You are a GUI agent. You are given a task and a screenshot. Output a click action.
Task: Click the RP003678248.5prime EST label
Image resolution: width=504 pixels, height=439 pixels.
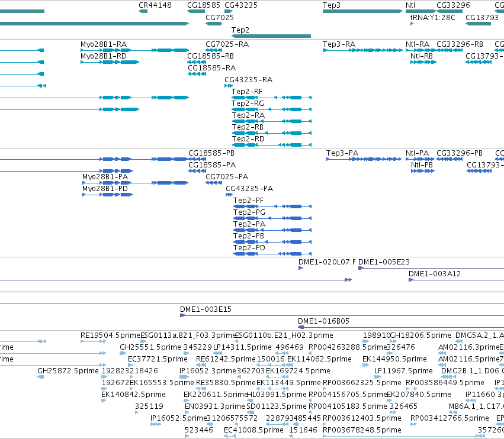(362, 430)
